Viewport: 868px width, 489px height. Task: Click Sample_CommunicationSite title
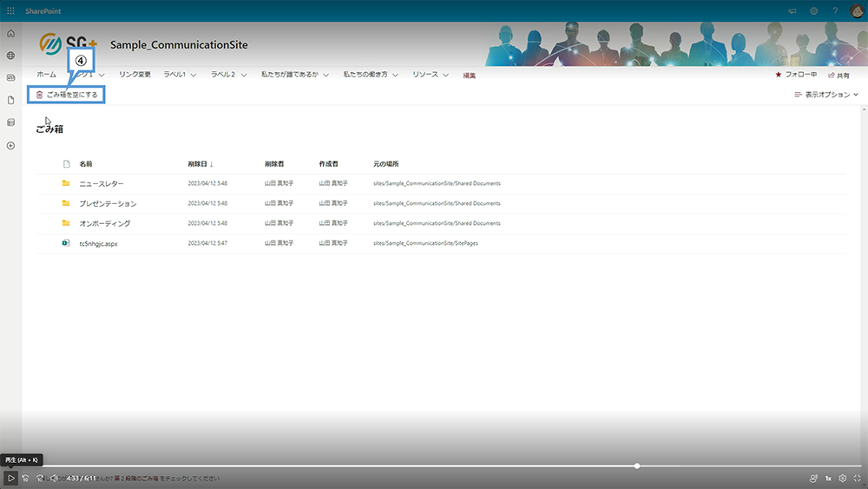tap(179, 45)
